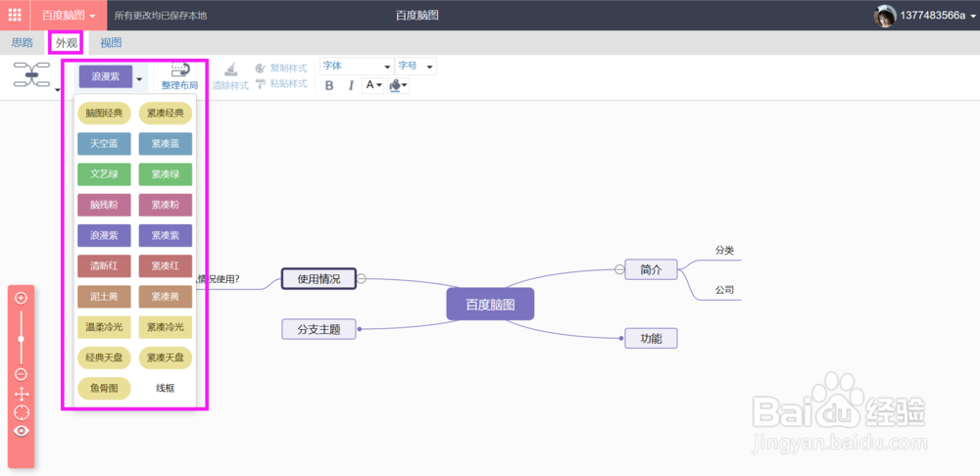The image size is (980, 476).
Task: Select the 紧凑天盘 theme
Action: pos(166,357)
